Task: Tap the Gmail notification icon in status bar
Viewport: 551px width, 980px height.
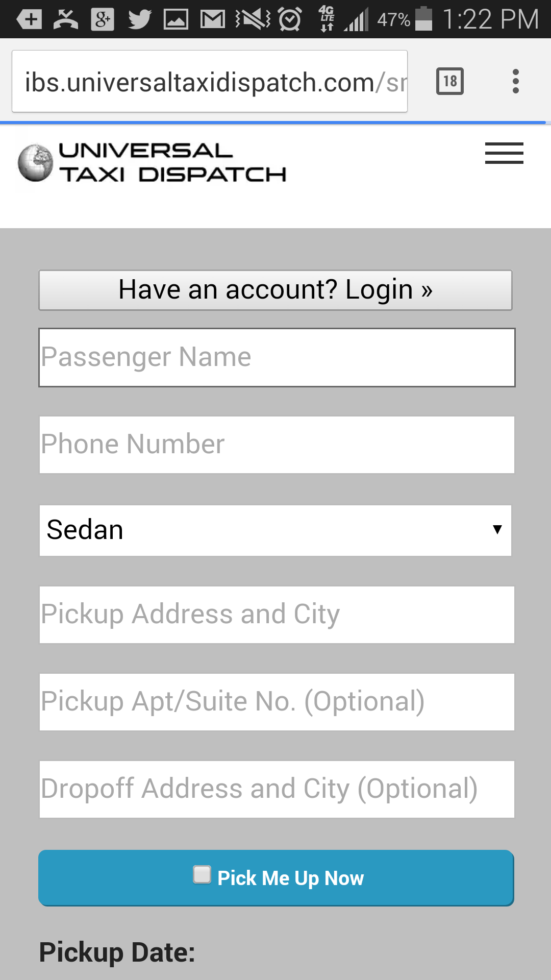Action: (213, 19)
